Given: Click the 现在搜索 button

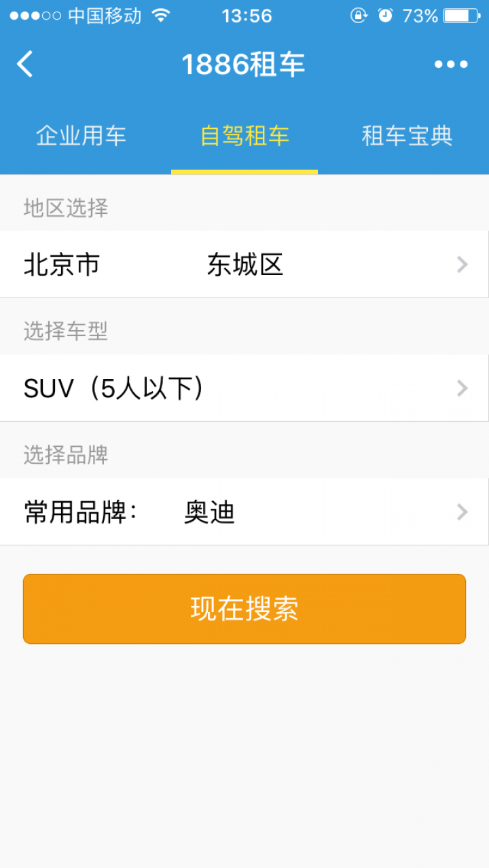Looking at the screenshot, I should pyautogui.click(x=244, y=609).
